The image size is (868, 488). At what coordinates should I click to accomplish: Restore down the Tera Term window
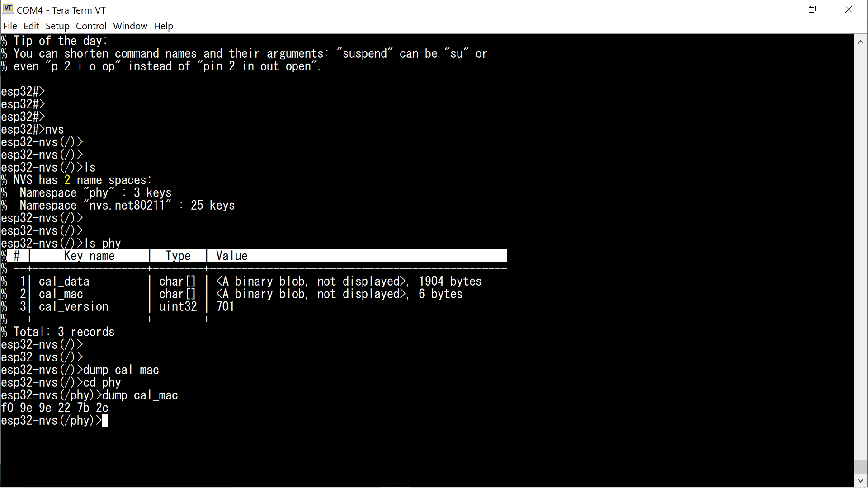(812, 9)
